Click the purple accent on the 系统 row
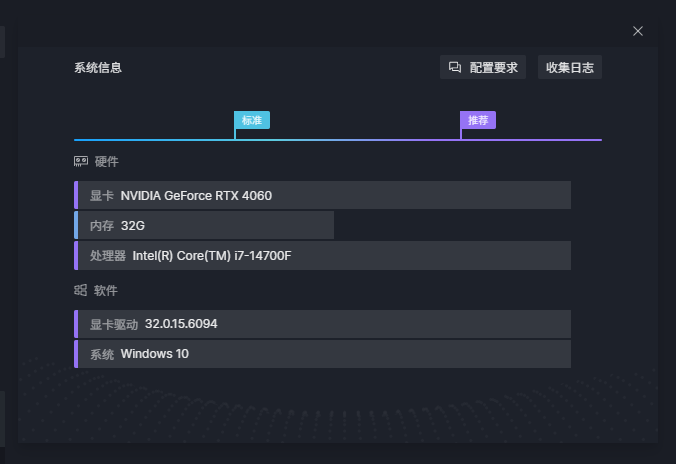The height and width of the screenshot is (464, 676). pyautogui.click(x=76, y=354)
